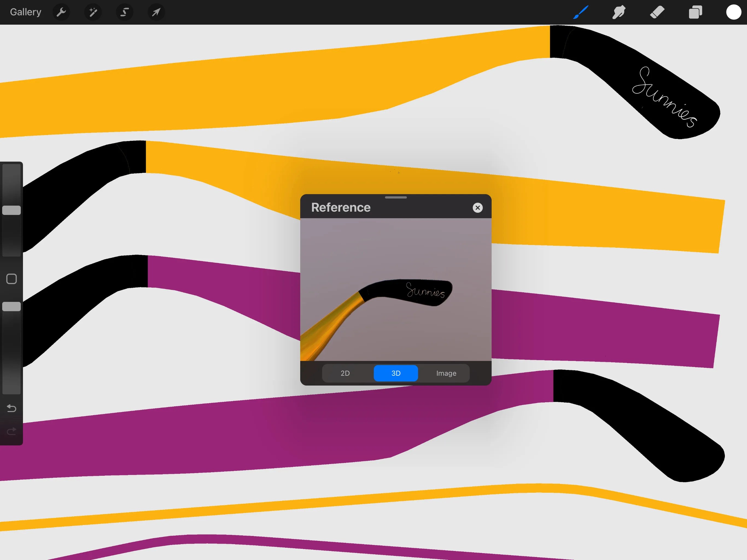
Task: Close the Reference companion window
Action: click(477, 207)
